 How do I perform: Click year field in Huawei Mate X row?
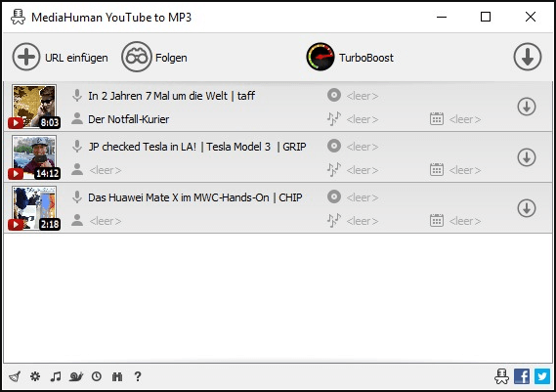[x=465, y=221]
